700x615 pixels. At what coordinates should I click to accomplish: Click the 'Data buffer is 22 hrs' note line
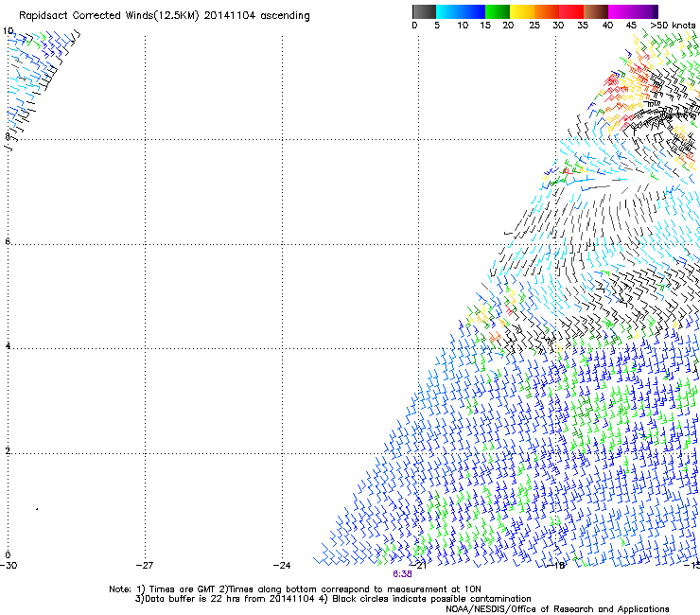click(x=333, y=599)
